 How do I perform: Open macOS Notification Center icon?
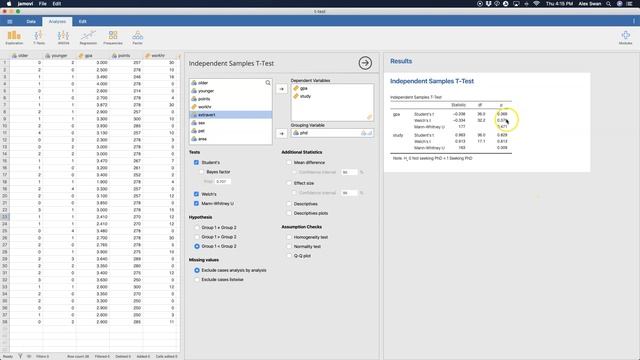[629, 4]
